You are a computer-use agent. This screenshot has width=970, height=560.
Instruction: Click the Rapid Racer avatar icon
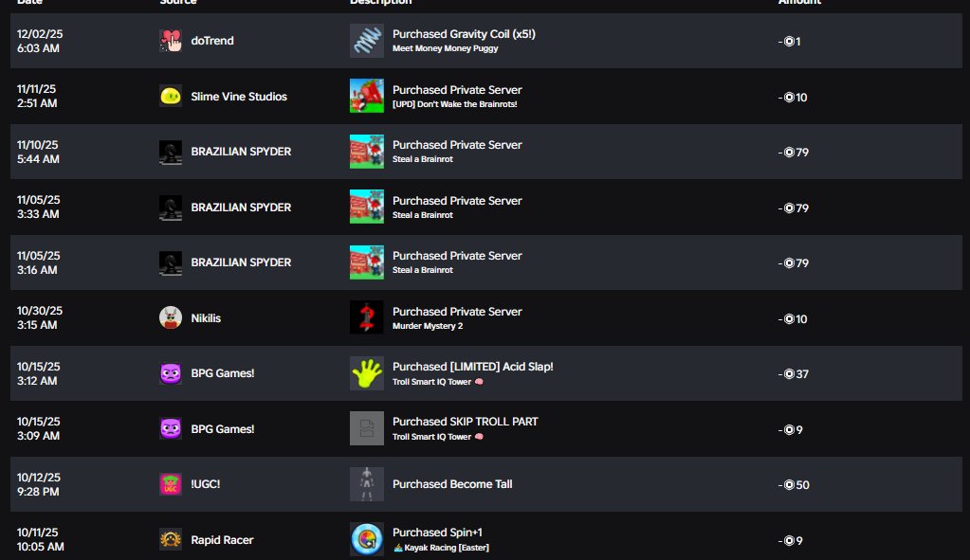[171, 539]
